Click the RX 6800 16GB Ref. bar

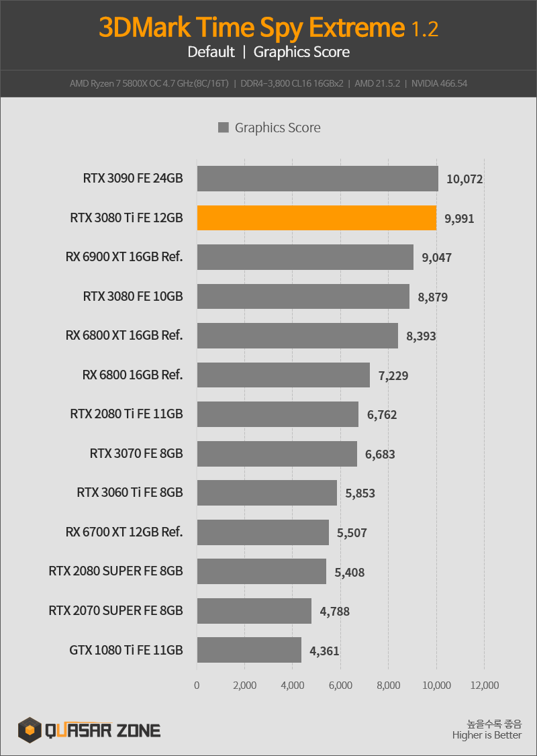[x=283, y=375]
